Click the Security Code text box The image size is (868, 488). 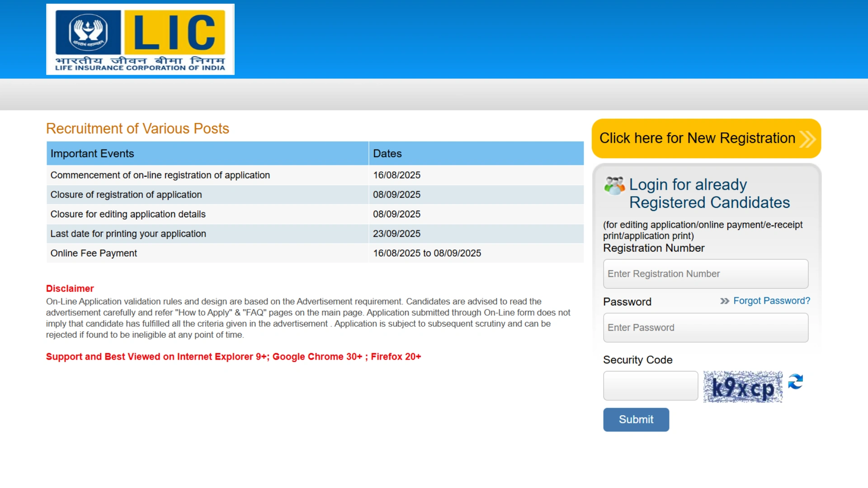pyautogui.click(x=650, y=386)
